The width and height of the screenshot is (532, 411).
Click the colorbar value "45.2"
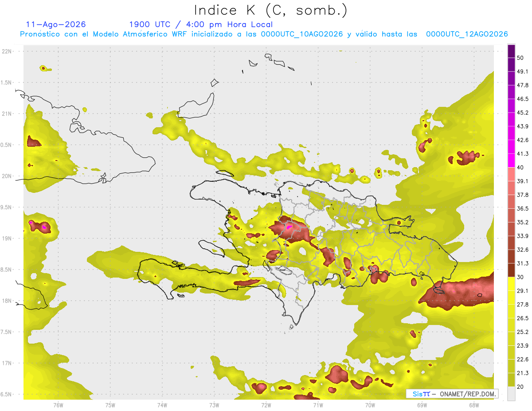(523, 113)
